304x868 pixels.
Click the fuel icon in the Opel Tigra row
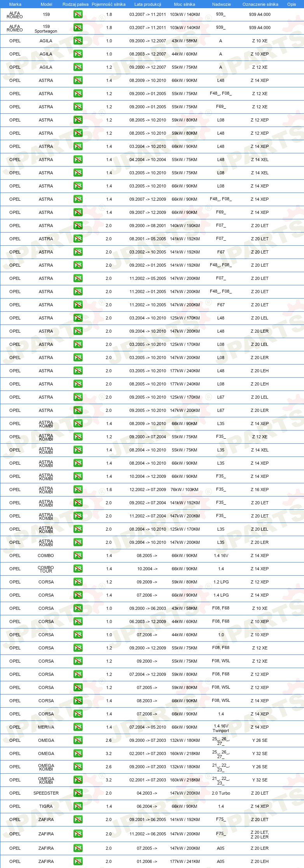click(78, 806)
